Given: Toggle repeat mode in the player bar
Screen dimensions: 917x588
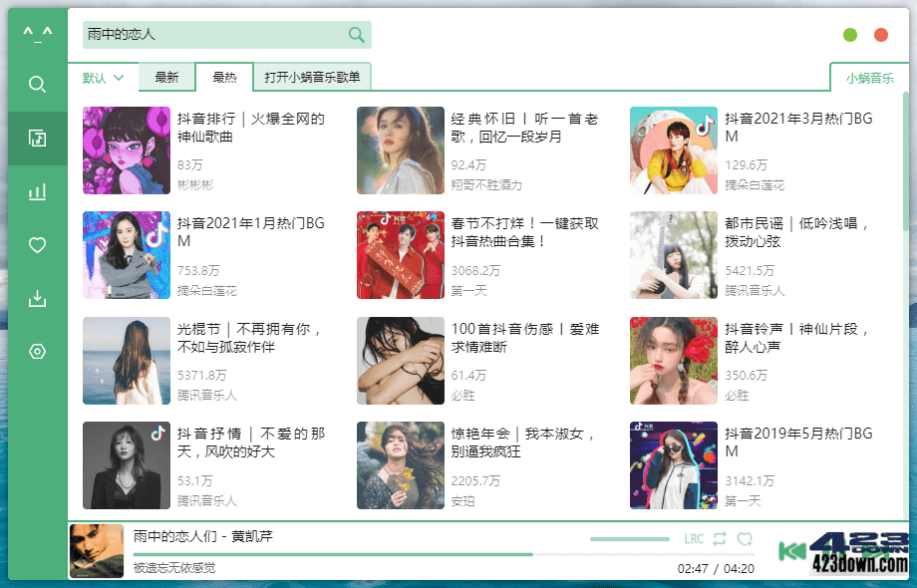Looking at the screenshot, I should (720, 538).
